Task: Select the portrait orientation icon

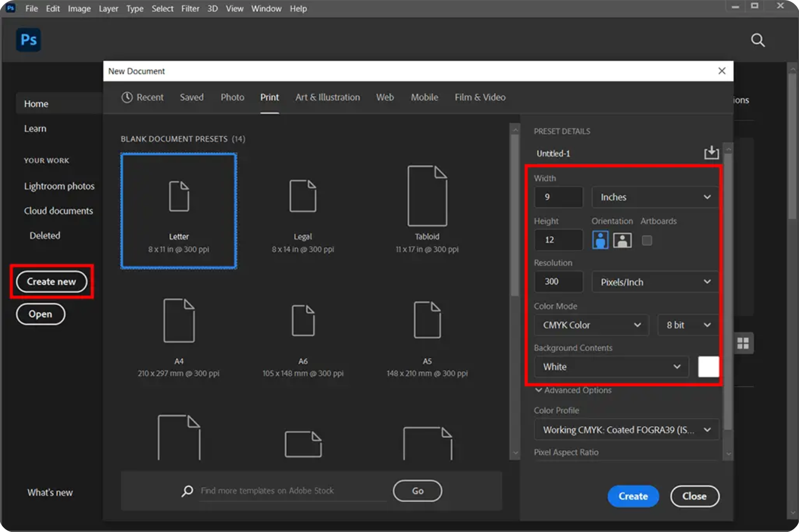Action: coord(599,240)
